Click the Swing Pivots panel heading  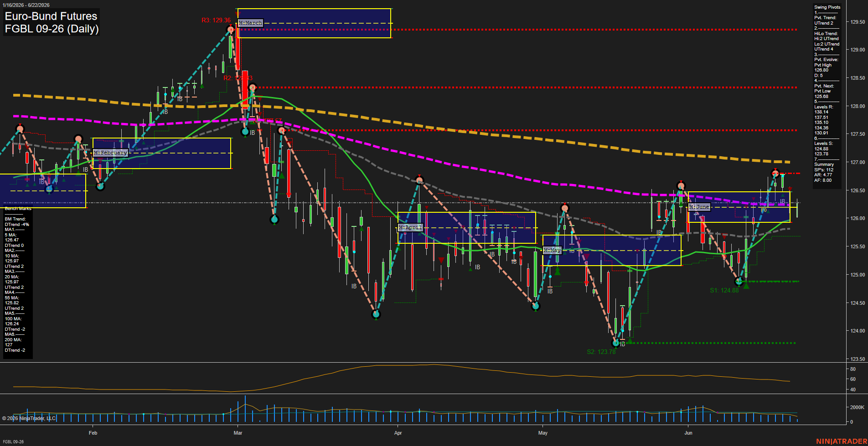[827, 7]
